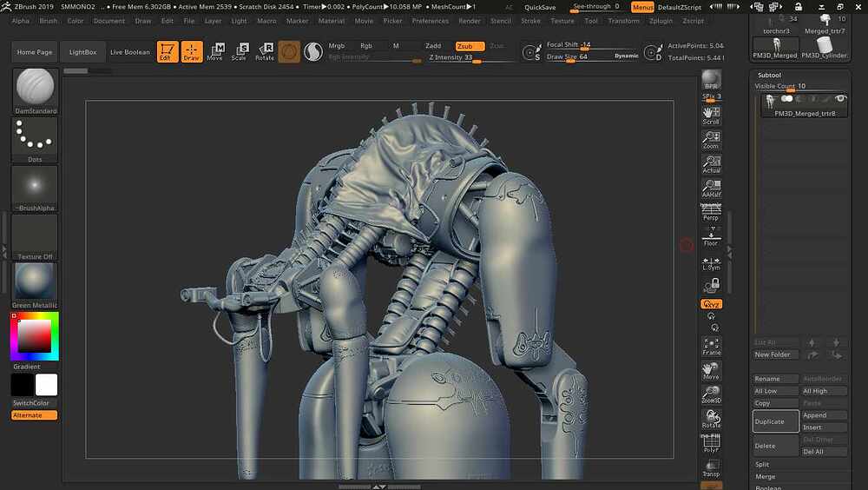Expand the Split section
Screen dimensions: 868x490
tap(762, 465)
